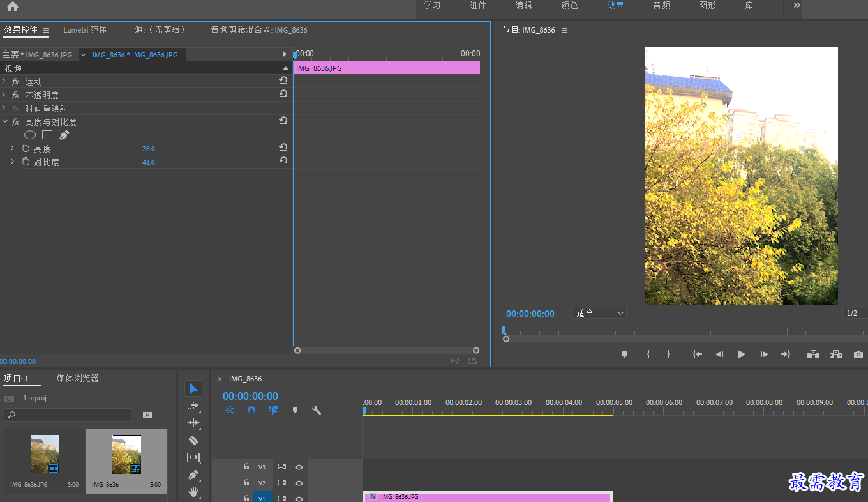Select the IMG_8636 sequence thumbnail
The image size is (868, 502).
(126, 454)
